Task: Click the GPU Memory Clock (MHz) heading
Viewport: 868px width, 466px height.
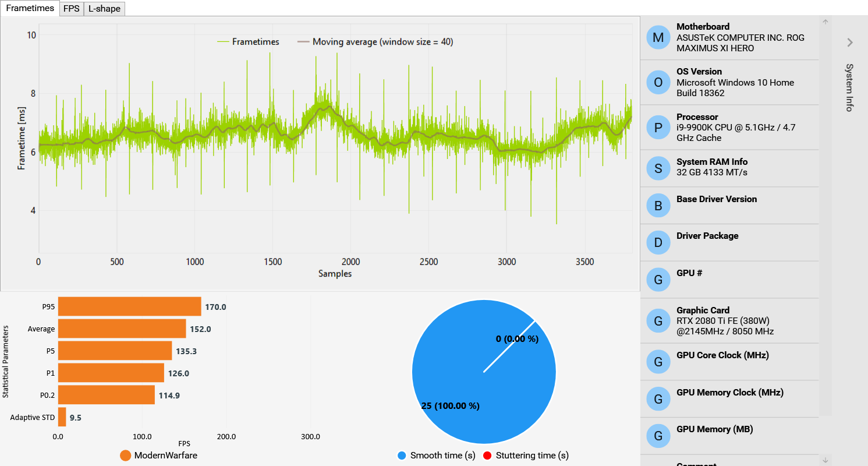Action: click(x=730, y=393)
